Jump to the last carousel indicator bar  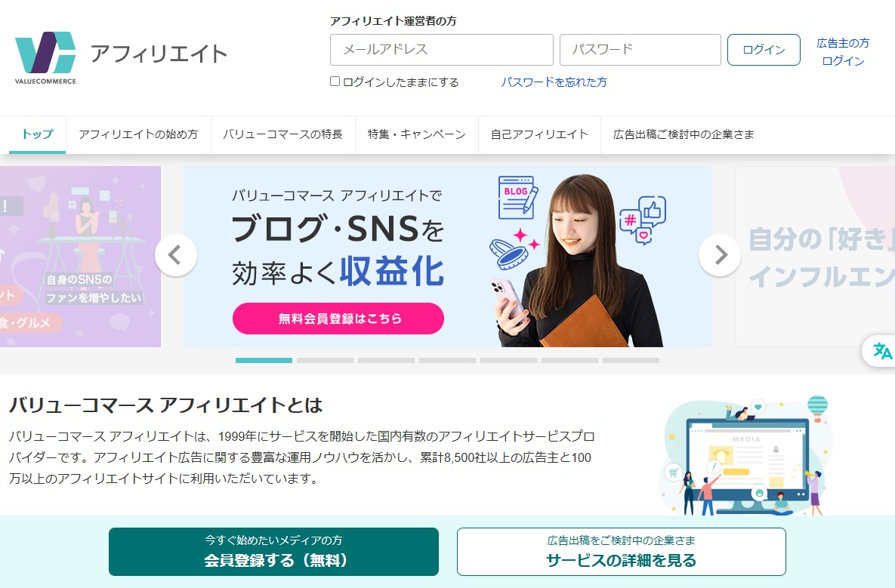631,361
